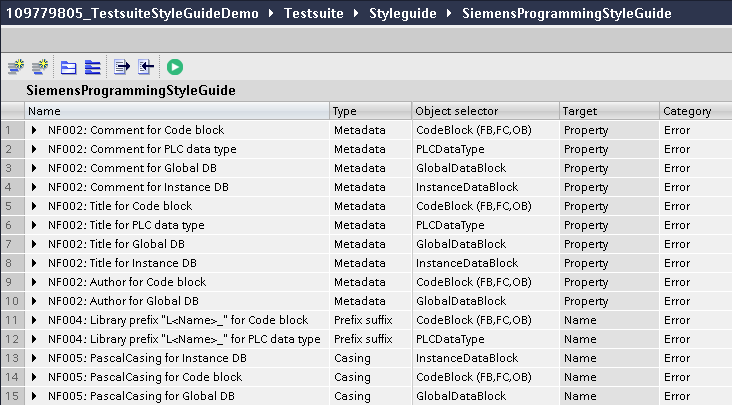Click GlobalDataBlock object selector in row 7
Viewport: 732px width, 405px height.
pos(486,244)
